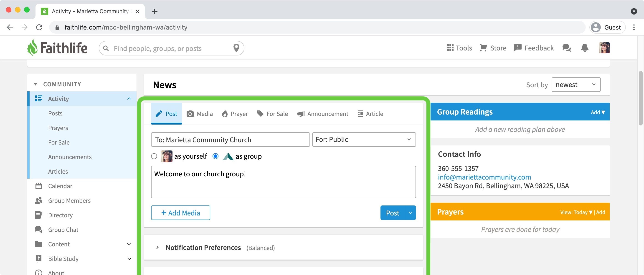Click the 'Find people, groups, or posts' search field
The width and height of the screenshot is (644, 275).
point(171,48)
